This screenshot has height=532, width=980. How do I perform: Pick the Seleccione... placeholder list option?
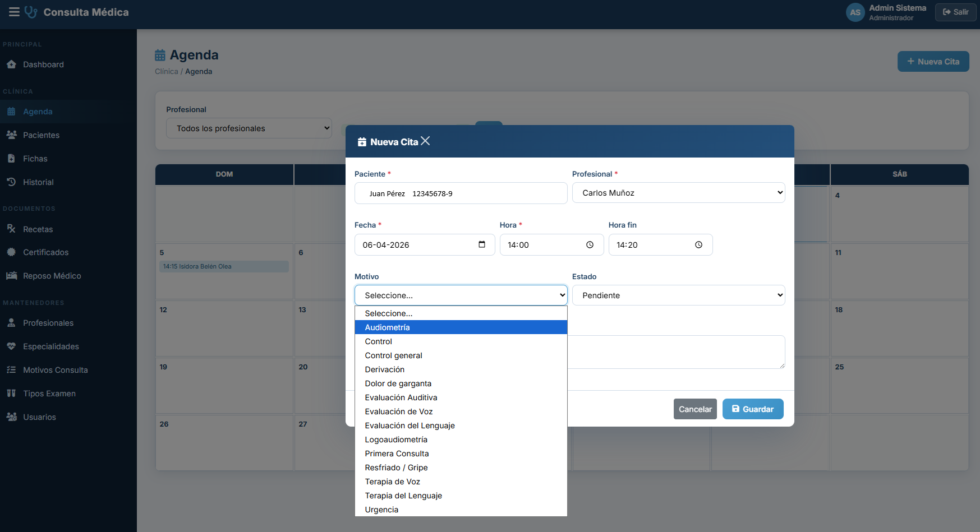(x=461, y=313)
